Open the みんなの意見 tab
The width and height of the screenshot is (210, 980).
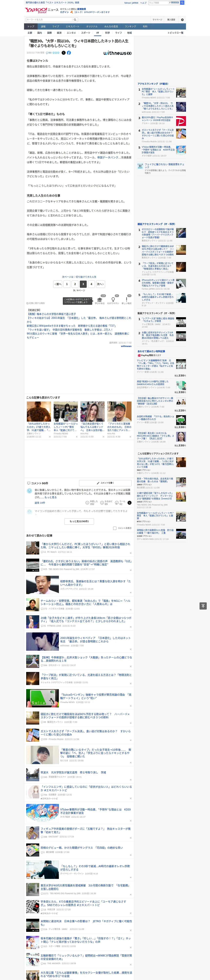(111, 27)
